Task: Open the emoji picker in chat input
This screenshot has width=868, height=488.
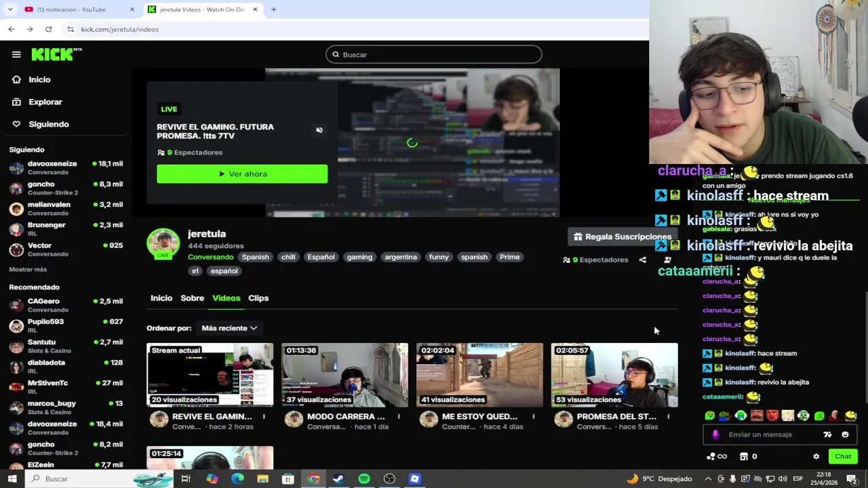Action: 845,434
